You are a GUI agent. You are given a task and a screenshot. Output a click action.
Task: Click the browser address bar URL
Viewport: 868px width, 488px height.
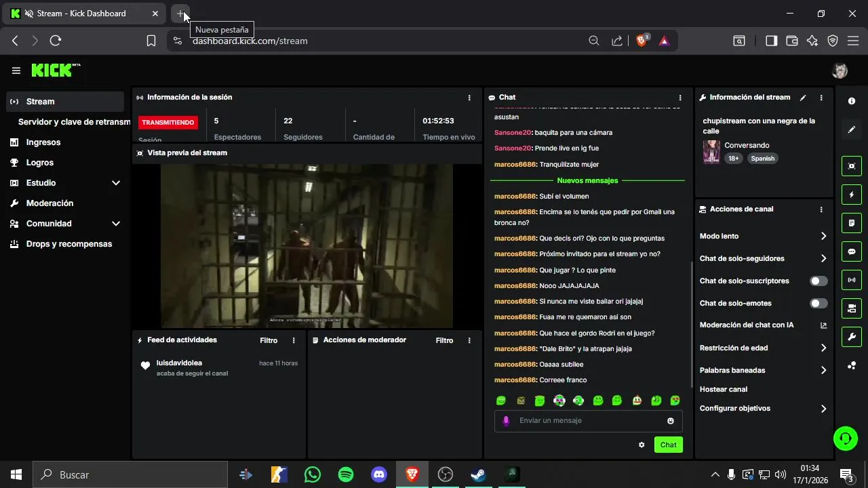pyautogui.click(x=250, y=41)
